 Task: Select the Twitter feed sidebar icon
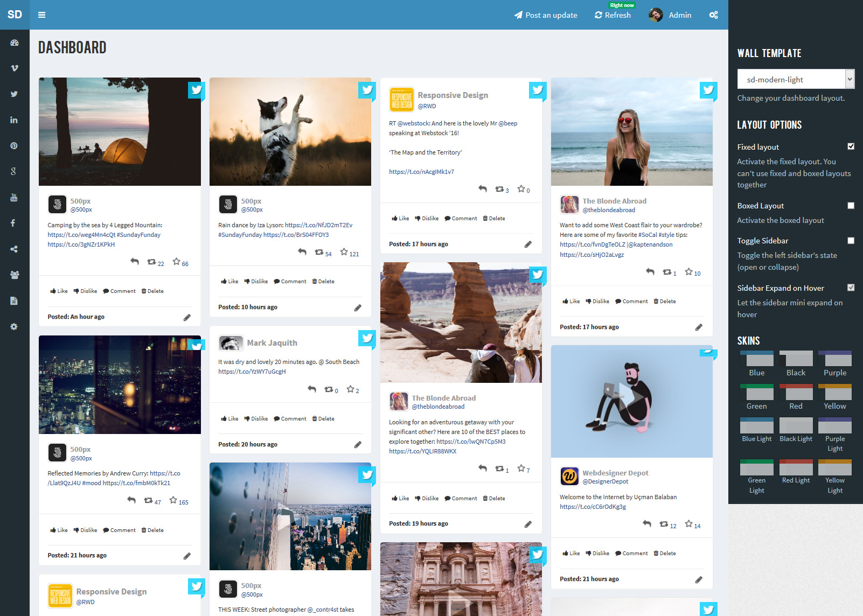pyautogui.click(x=14, y=94)
